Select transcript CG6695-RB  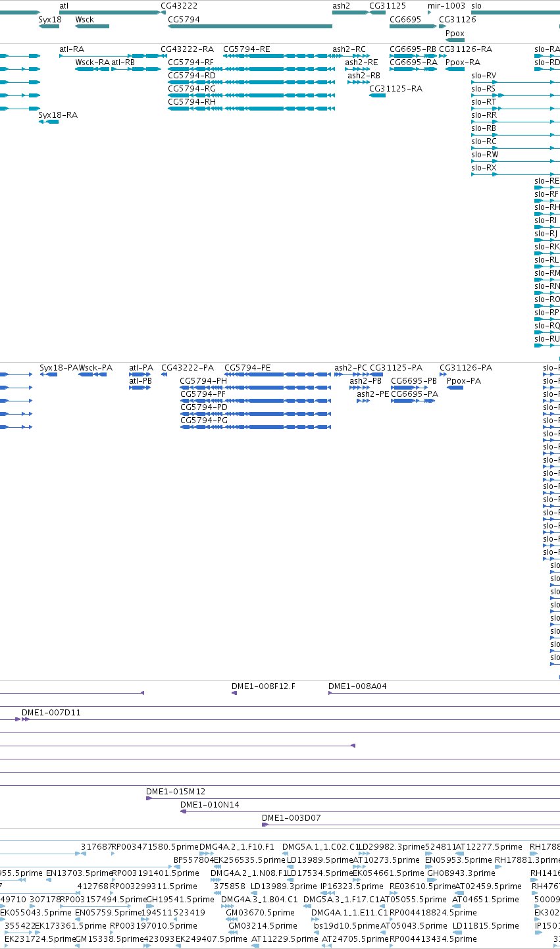point(413,49)
